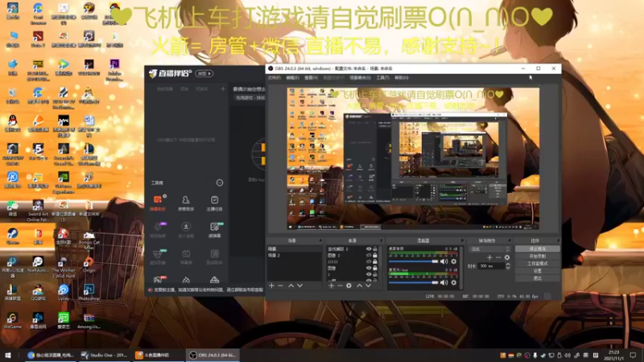Click the 退出 exit button in Controls
This screenshot has height=362, width=644.
537,278
